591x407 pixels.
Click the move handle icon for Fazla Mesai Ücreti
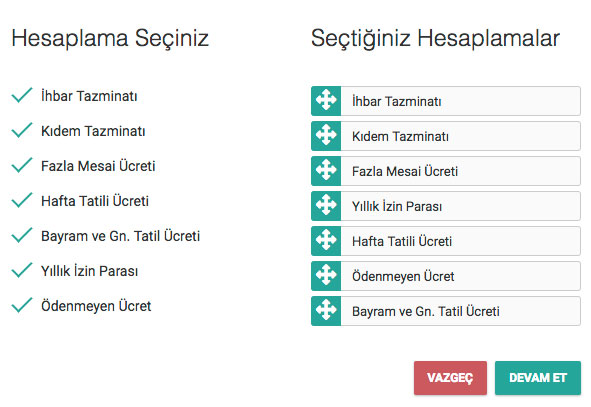pyautogui.click(x=326, y=171)
